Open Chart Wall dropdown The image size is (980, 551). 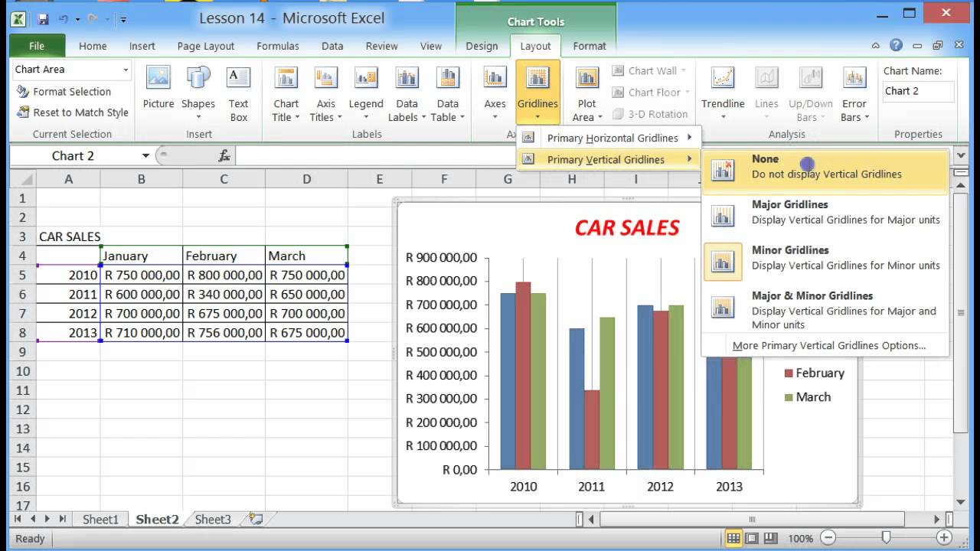pos(650,70)
